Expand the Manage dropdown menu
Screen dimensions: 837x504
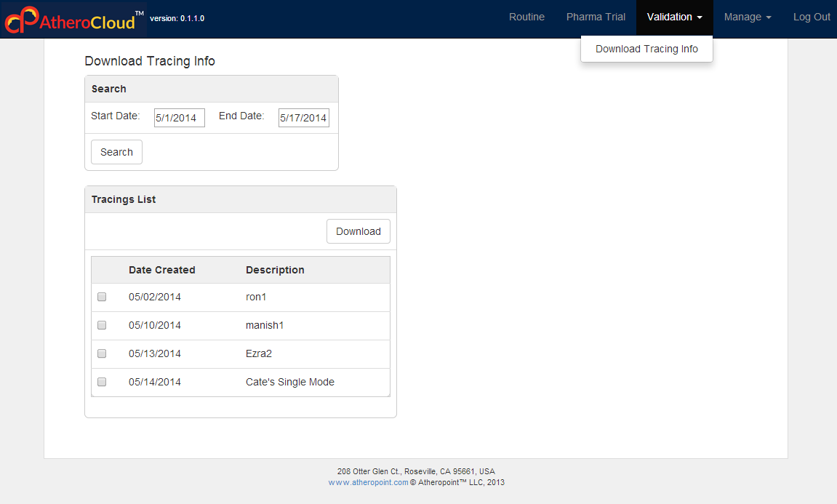coord(748,17)
